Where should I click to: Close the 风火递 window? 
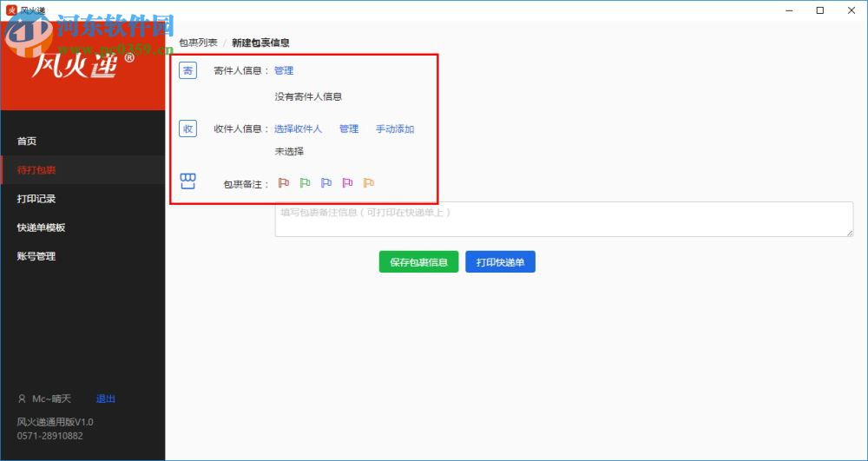pyautogui.click(x=852, y=10)
